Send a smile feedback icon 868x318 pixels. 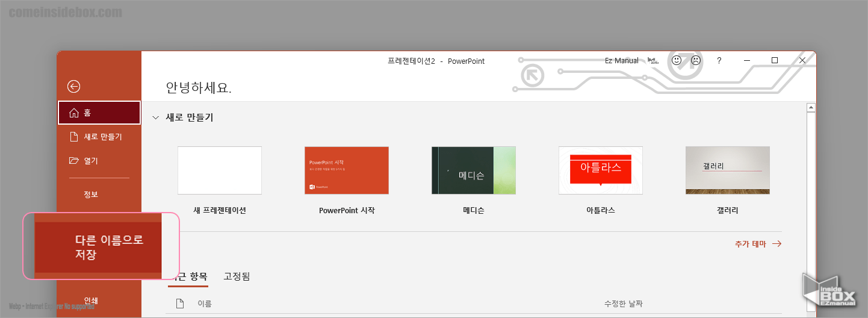pyautogui.click(x=677, y=60)
